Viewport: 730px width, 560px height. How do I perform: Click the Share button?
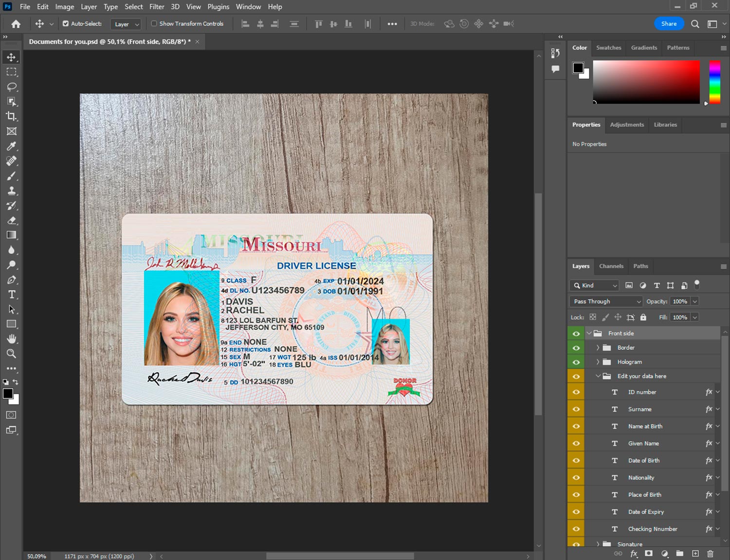[669, 23]
